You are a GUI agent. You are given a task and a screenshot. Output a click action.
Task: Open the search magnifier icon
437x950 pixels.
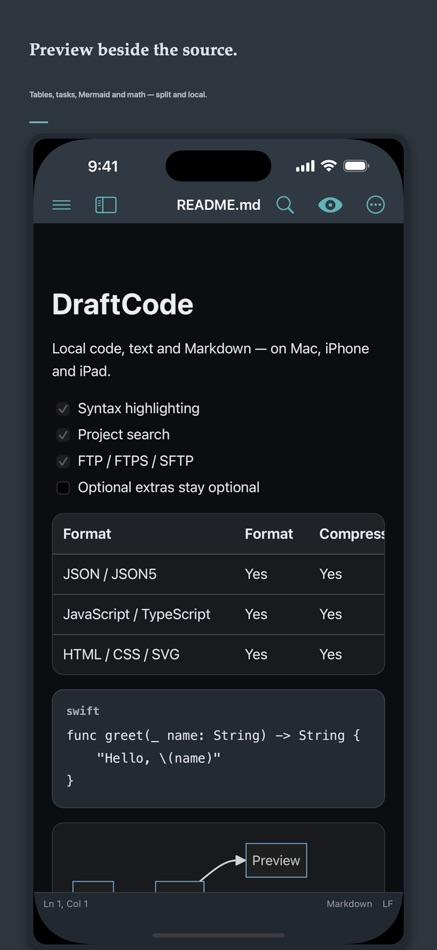[285, 205]
